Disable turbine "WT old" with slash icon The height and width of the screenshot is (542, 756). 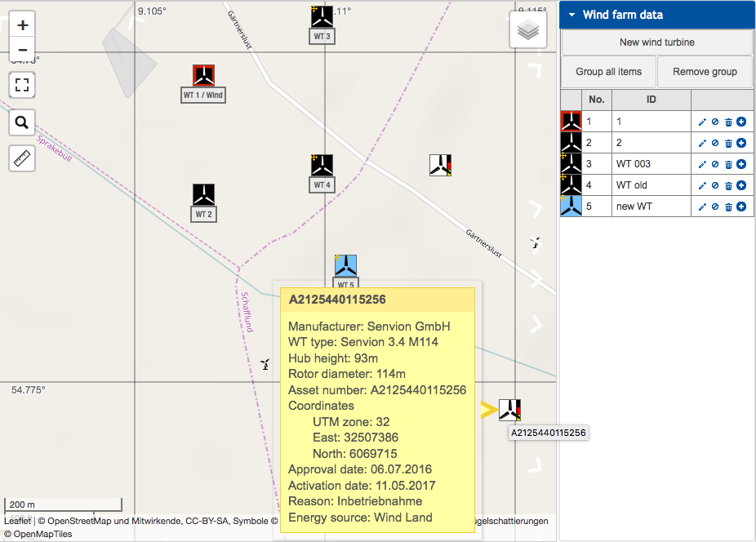tap(715, 185)
